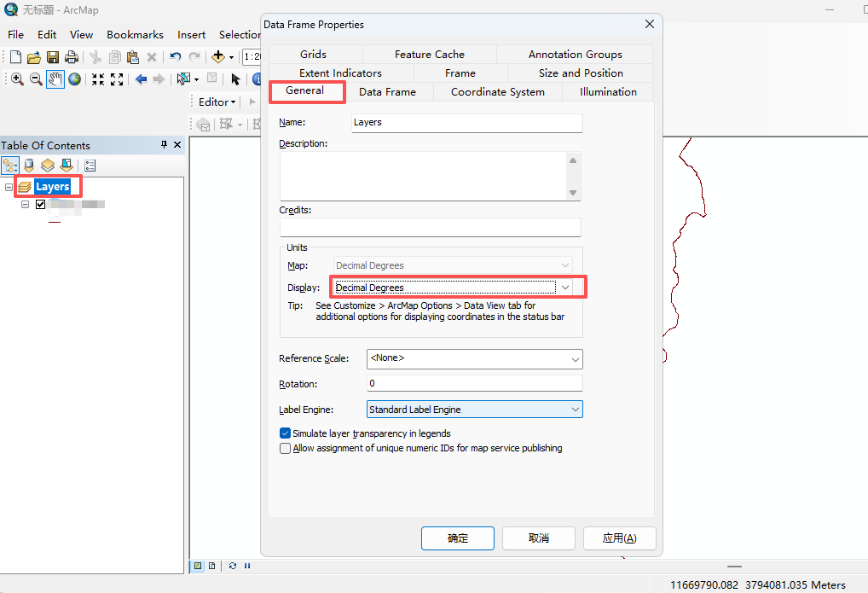
Task: Click the New Map File icon
Action: (x=15, y=56)
